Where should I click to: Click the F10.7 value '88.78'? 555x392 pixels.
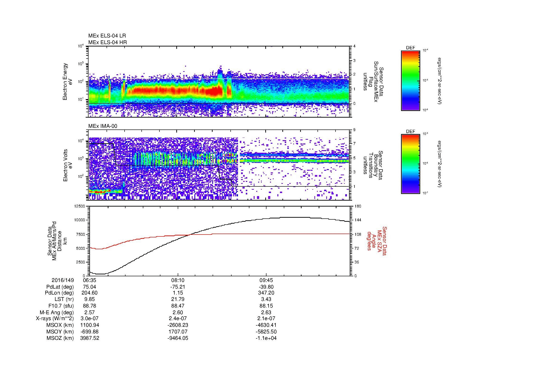click(x=89, y=306)
